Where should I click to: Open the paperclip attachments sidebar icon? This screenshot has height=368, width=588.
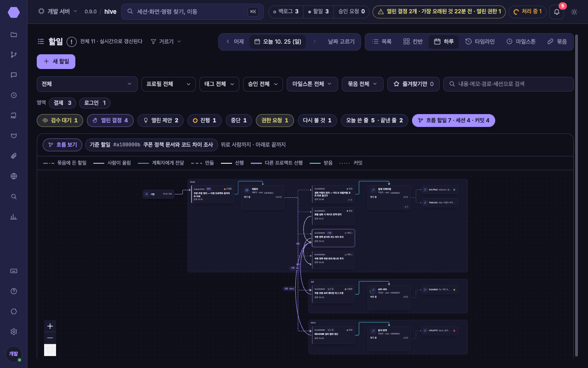[x=14, y=156]
